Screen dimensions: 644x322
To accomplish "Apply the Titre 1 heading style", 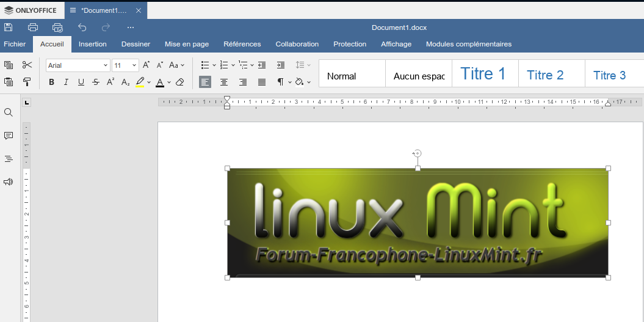I will click(x=485, y=73).
